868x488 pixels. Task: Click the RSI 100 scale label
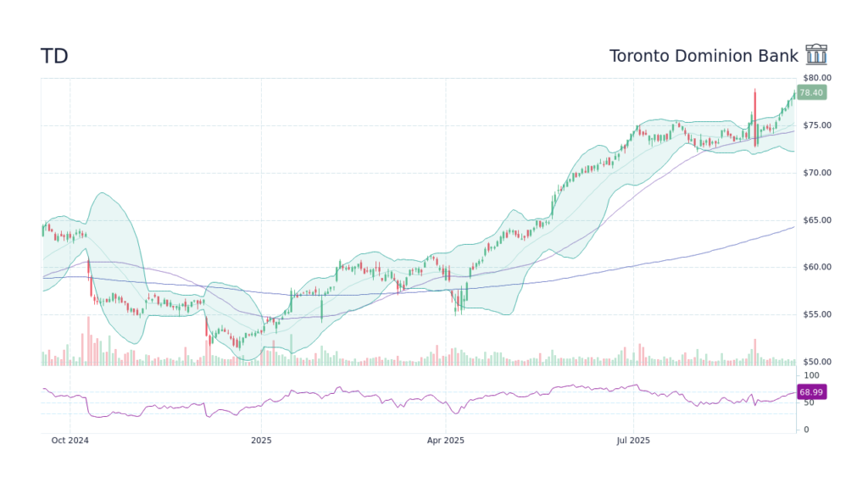click(811, 375)
